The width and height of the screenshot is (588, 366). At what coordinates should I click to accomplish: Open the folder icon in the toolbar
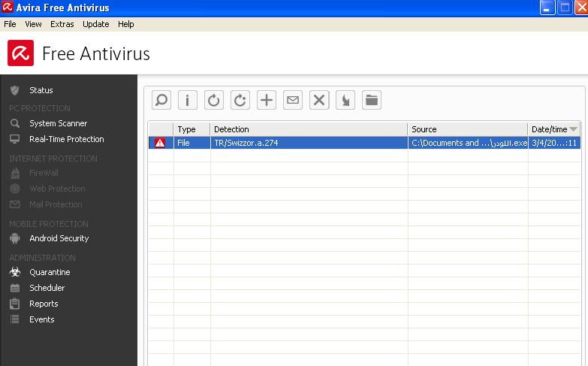pyautogui.click(x=372, y=100)
